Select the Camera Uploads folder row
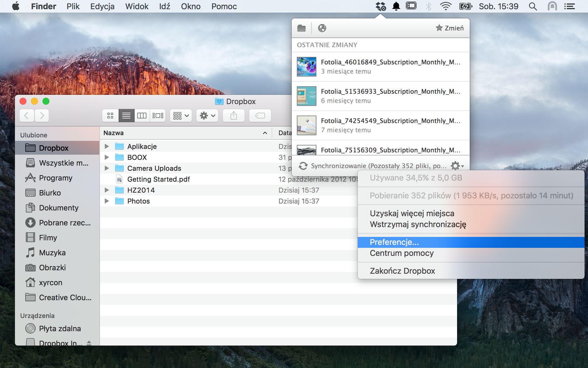The image size is (588, 368). [x=229, y=168]
